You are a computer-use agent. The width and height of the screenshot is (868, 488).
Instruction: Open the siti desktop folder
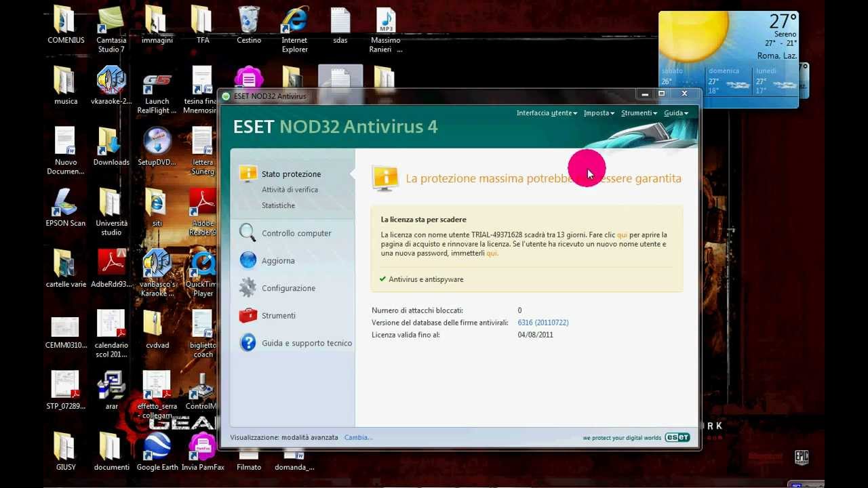coord(157,208)
